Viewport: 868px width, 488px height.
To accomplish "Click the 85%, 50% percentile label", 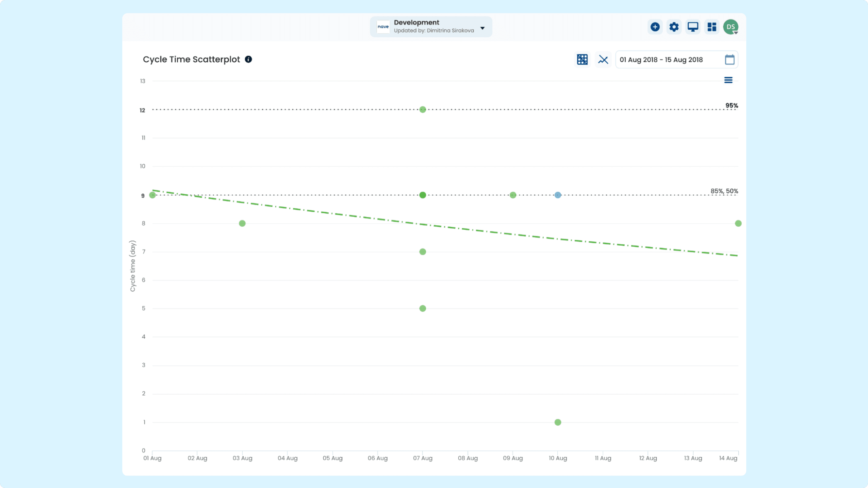I will pyautogui.click(x=724, y=191).
